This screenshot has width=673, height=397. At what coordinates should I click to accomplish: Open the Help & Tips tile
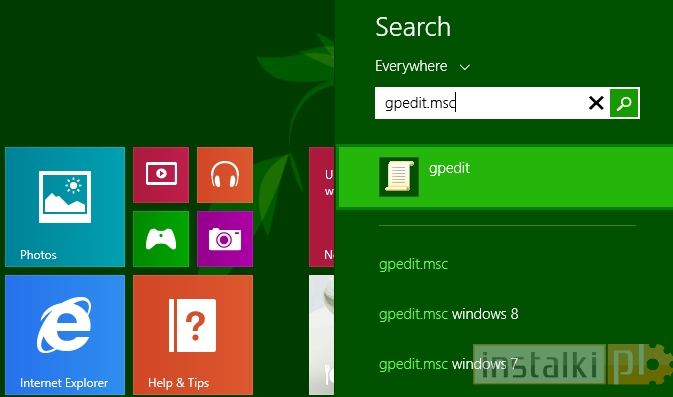point(193,335)
